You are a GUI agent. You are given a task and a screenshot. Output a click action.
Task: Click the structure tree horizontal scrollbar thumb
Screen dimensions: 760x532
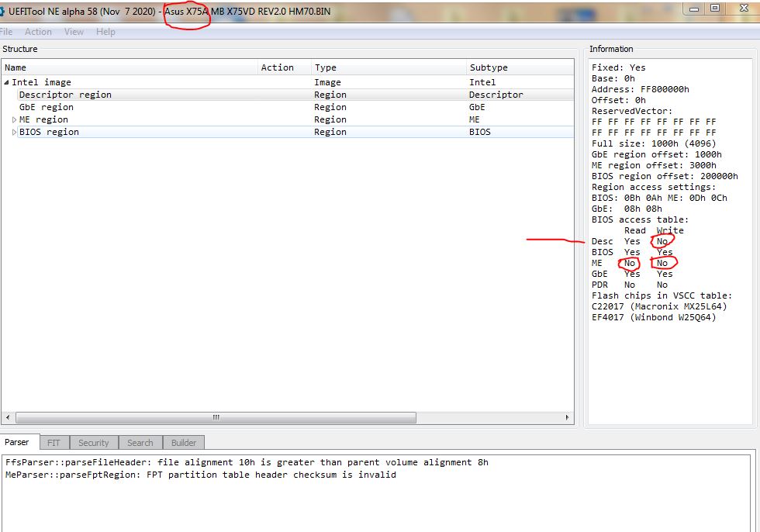tap(216, 417)
